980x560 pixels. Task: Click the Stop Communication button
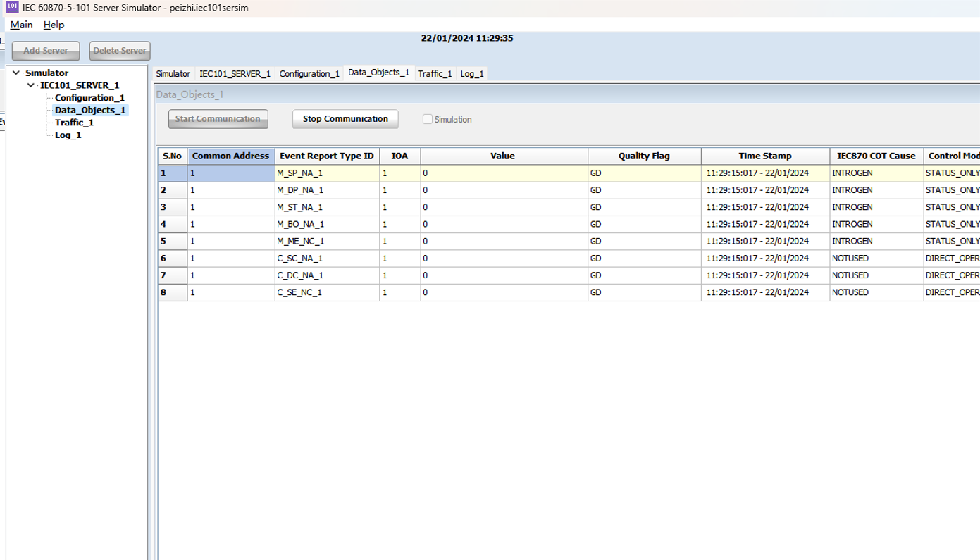[345, 119]
